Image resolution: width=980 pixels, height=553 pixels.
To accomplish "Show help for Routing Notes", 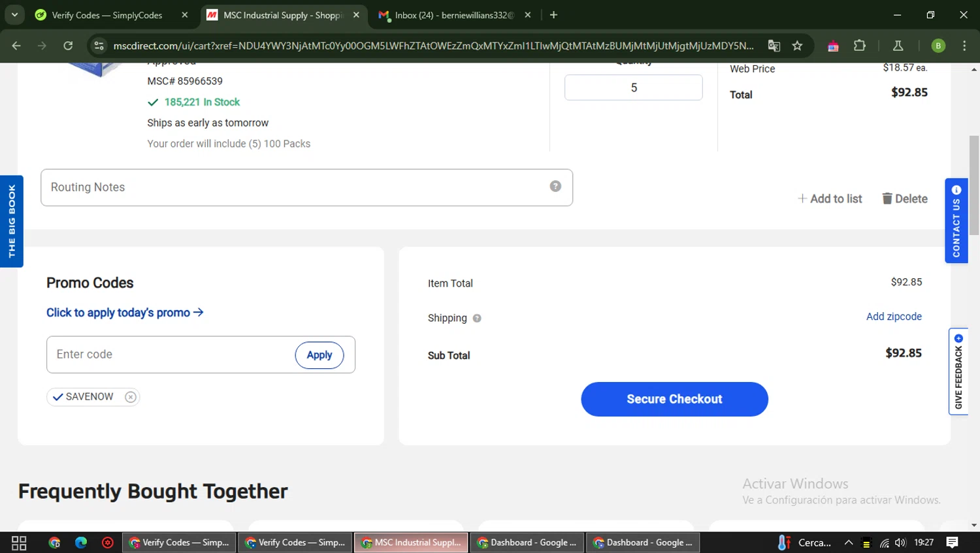I will (x=555, y=186).
